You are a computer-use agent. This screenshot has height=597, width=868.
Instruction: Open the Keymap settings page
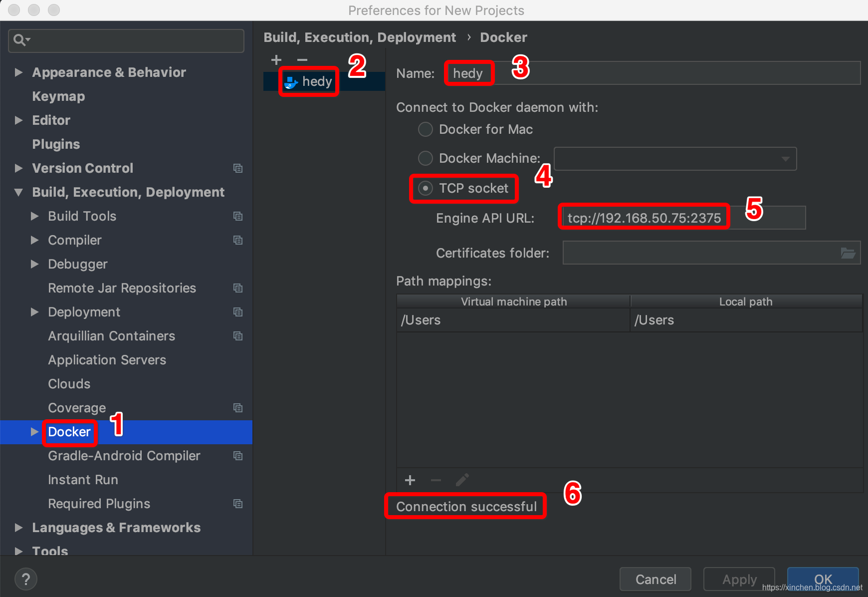[58, 96]
